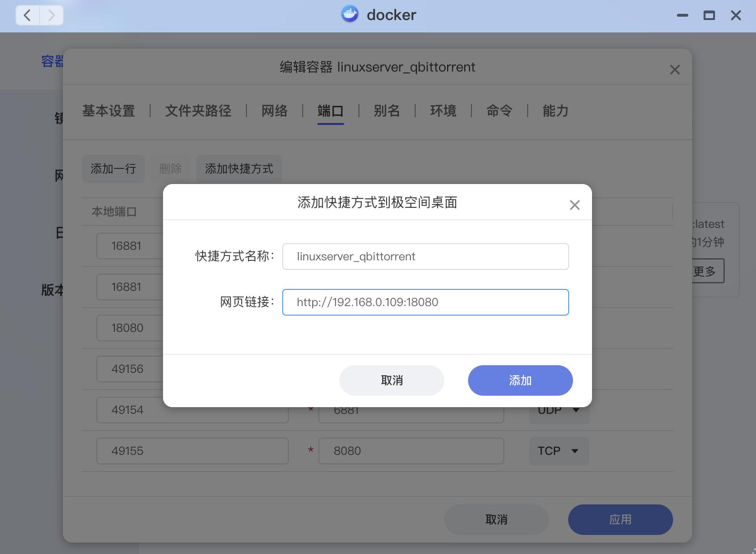Viewport: 756px width, 554px height.
Task: Click the local port field 18080
Action: point(130,328)
